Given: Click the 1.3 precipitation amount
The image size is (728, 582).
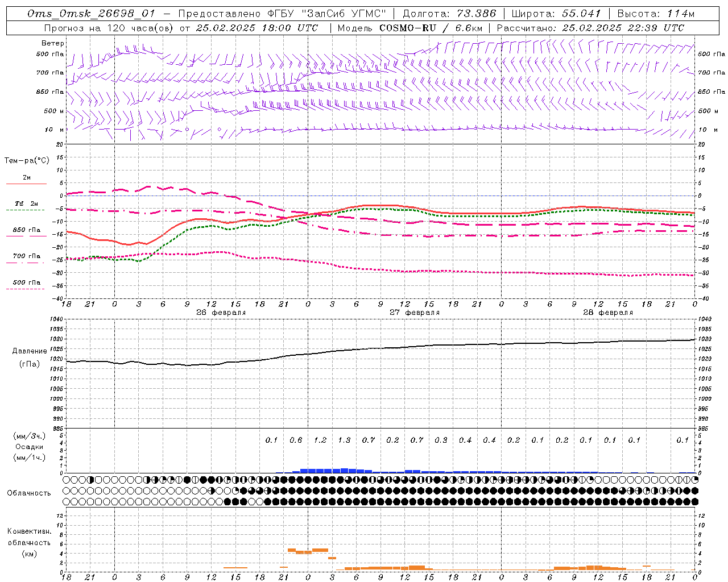Looking at the screenshot, I should point(344,440).
